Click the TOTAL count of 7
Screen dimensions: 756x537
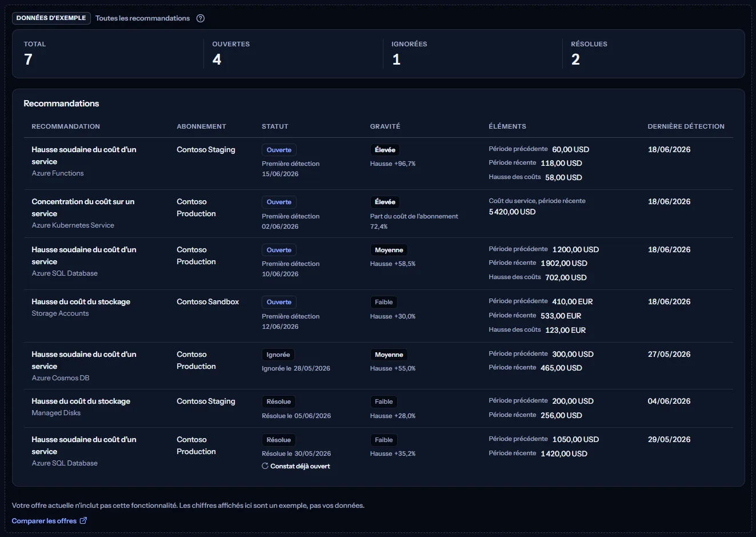coord(28,59)
